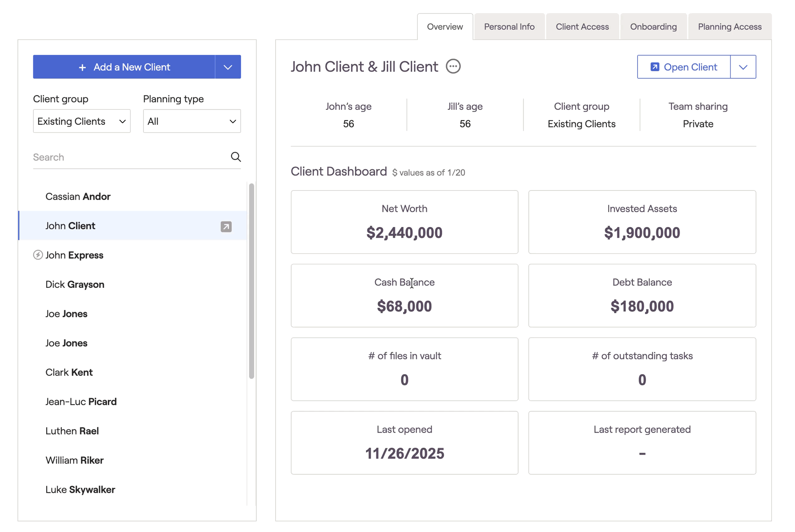This screenshot has width=795, height=532.
Task: Expand the Add a New Client dropdown arrow
Action: (x=228, y=67)
